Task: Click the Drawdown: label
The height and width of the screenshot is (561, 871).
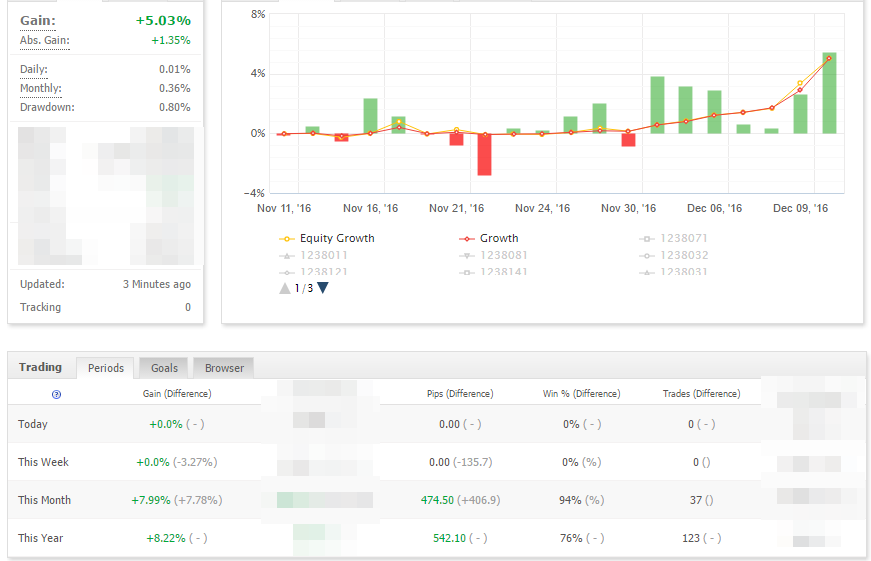Action: coord(47,107)
